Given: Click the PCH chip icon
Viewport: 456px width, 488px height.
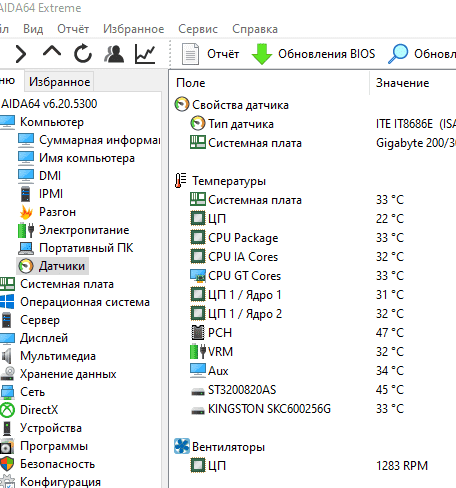Looking at the screenshot, I should click(198, 333).
